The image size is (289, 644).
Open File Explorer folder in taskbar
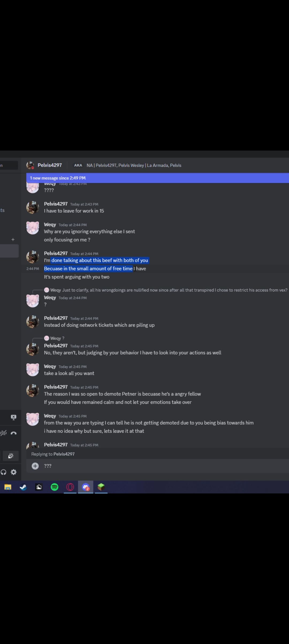(x=8, y=487)
